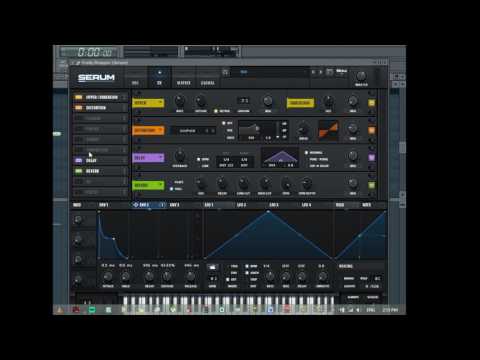The height and width of the screenshot is (360, 480).
Task: Select the ENV 1 modulator tab
Action: (104, 205)
